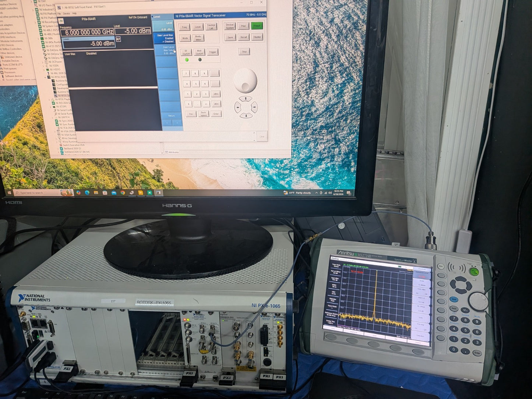
Task: Click the Recall button
Action: click(x=244, y=37)
